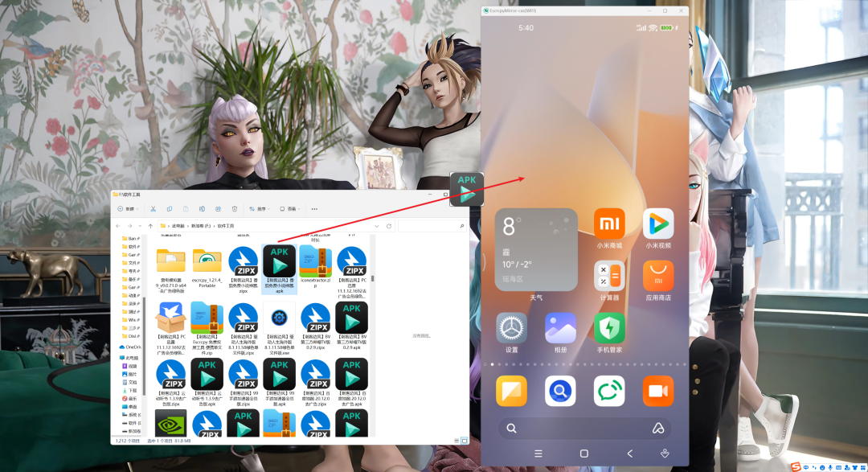Click the Delete trash icon in Explorer toolbar
The width and height of the screenshot is (868, 472).
[x=235, y=209]
